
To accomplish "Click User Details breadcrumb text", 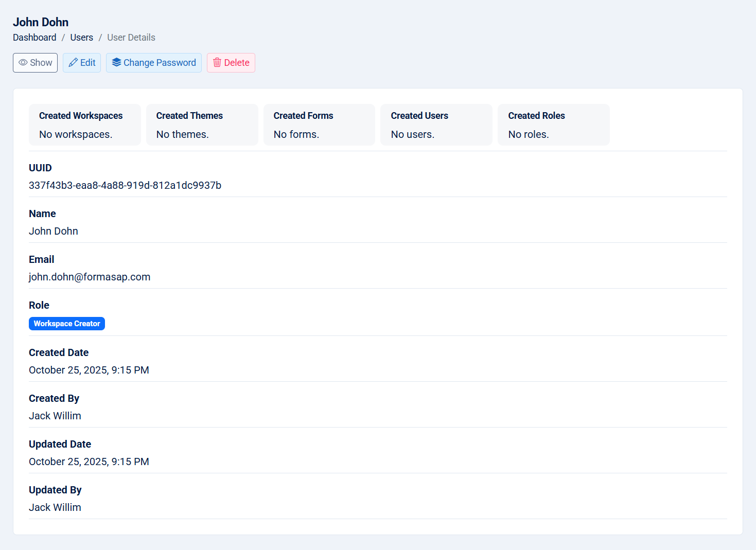I will coord(131,38).
